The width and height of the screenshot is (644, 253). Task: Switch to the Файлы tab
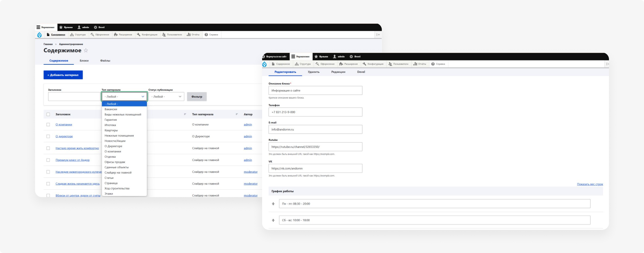pos(105,61)
